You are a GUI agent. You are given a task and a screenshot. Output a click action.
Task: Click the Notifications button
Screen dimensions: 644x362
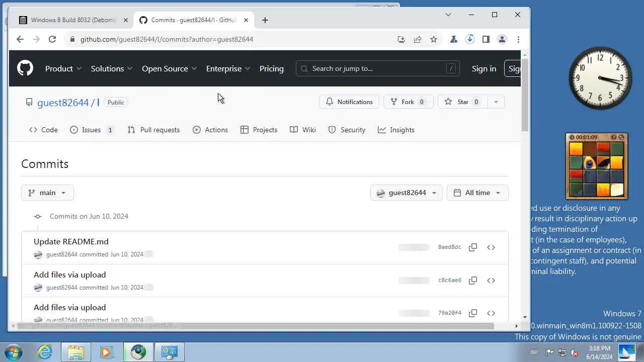coord(349,102)
